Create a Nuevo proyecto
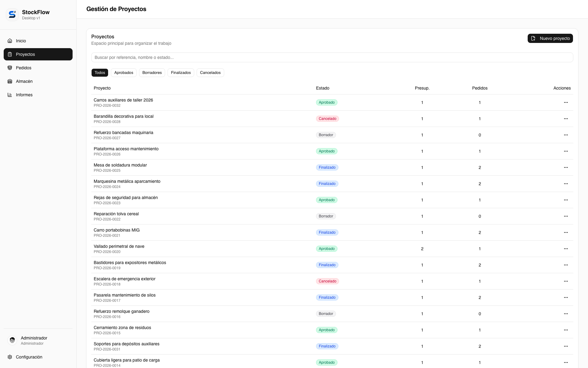Image resolution: width=588 pixels, height=368 pixels. [550, 38]
